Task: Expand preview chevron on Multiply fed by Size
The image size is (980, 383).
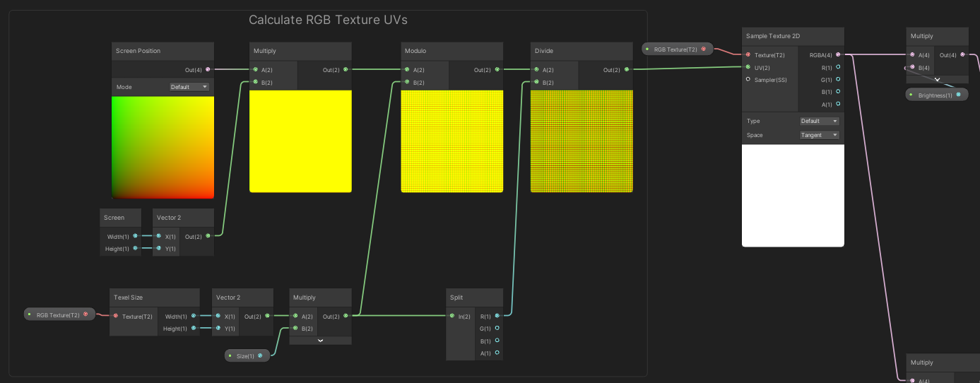Action: click(x=321, y=341)
